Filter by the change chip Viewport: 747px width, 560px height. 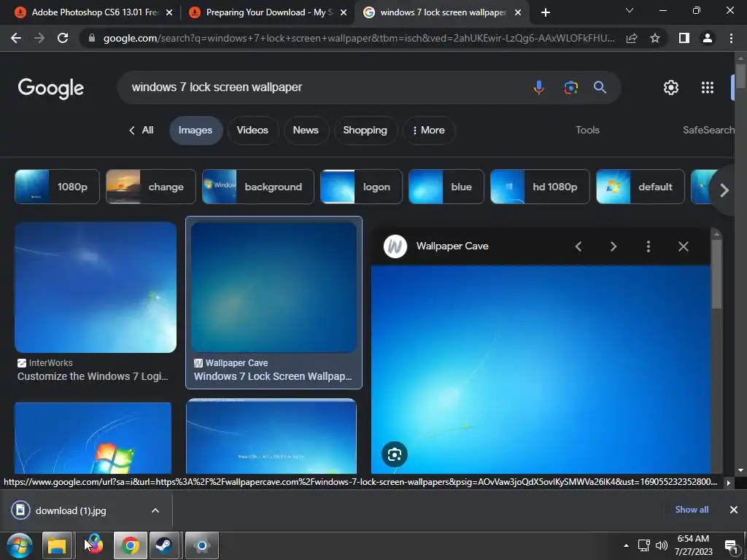pyautogui.click(x=150, y=187)
